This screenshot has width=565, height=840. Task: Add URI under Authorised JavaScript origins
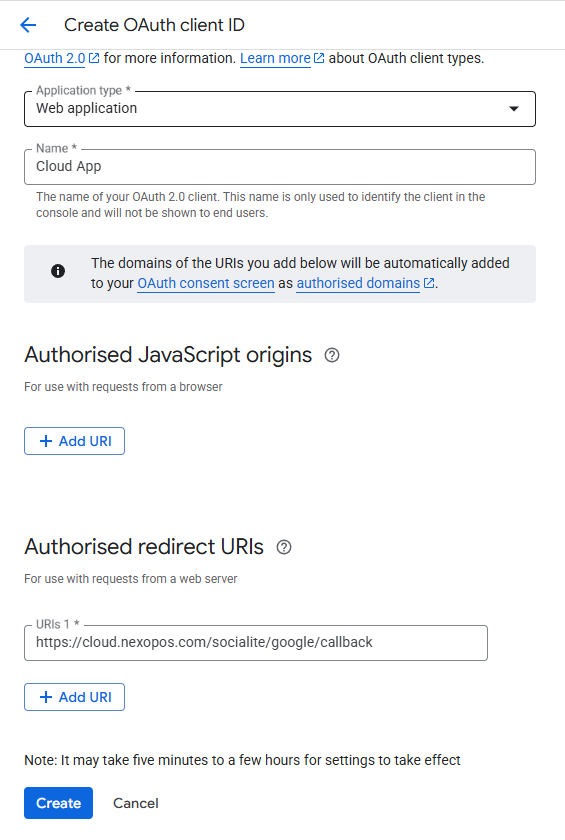pos(74,441)
